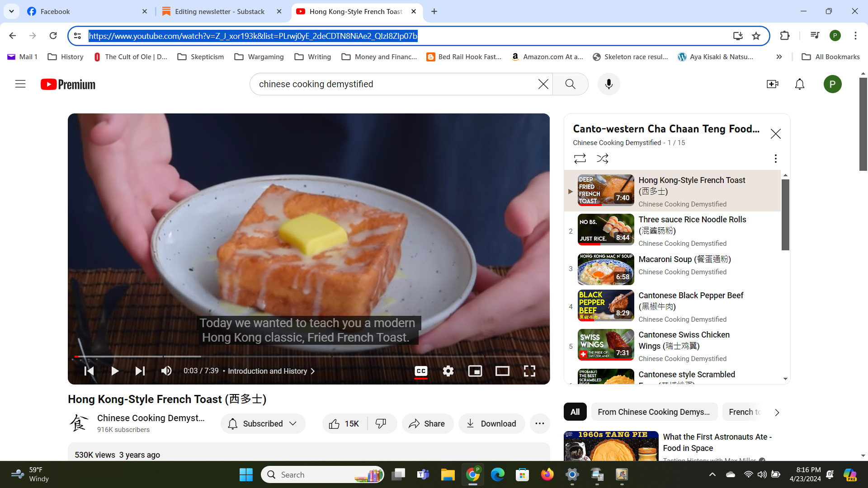This screenshot has height=488, width=868.
Task: Open playlist three-dot options menu
Action: (775, 159)
